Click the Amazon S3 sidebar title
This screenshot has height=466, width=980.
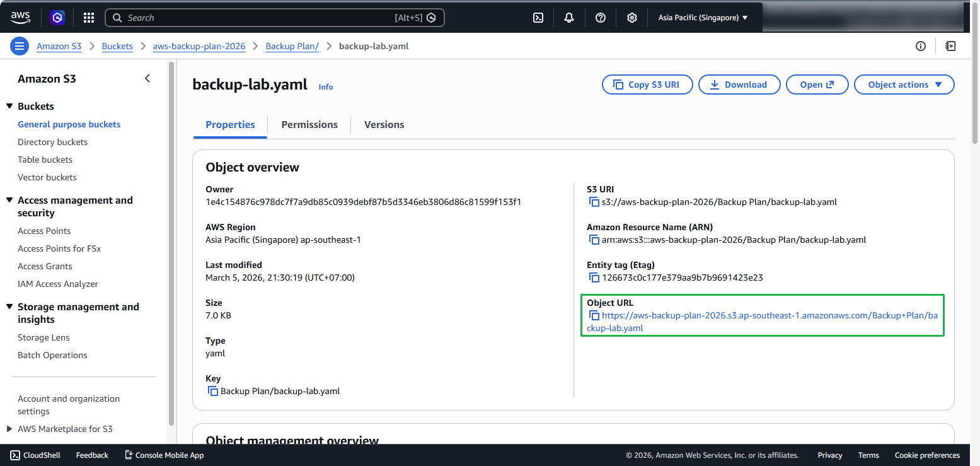47,79
